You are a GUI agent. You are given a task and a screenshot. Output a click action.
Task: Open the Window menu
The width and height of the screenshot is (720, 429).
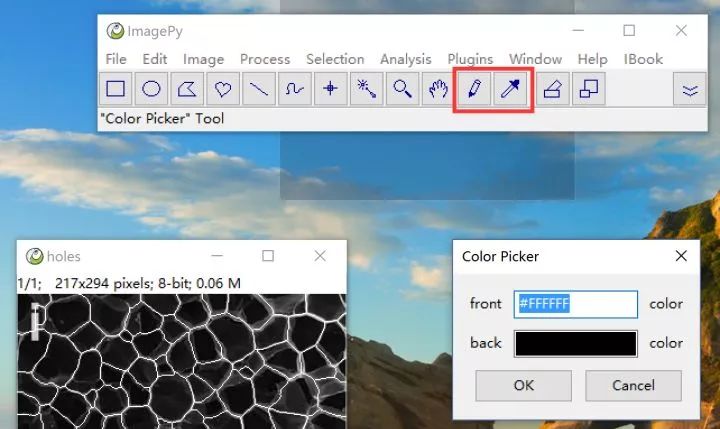535,59
